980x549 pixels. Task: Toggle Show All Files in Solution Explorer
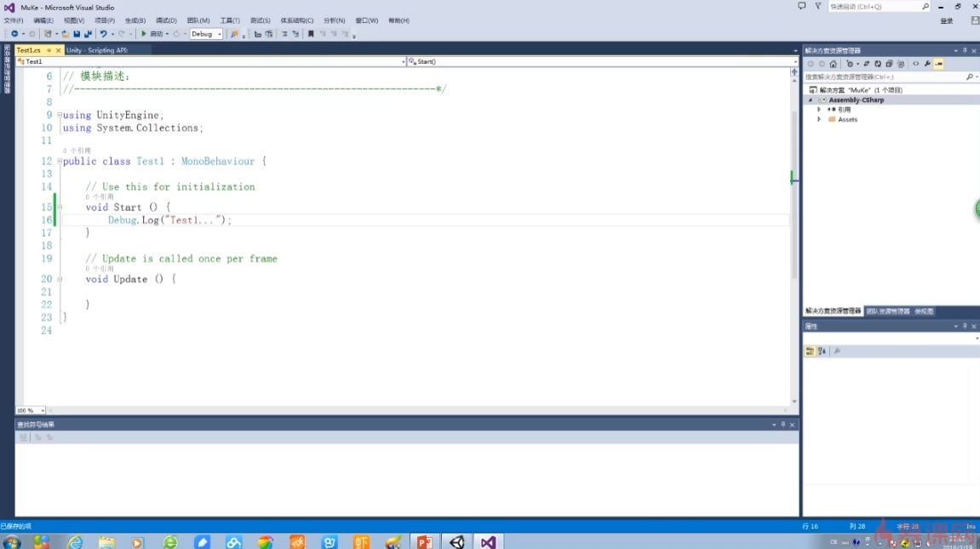[901, 64]
